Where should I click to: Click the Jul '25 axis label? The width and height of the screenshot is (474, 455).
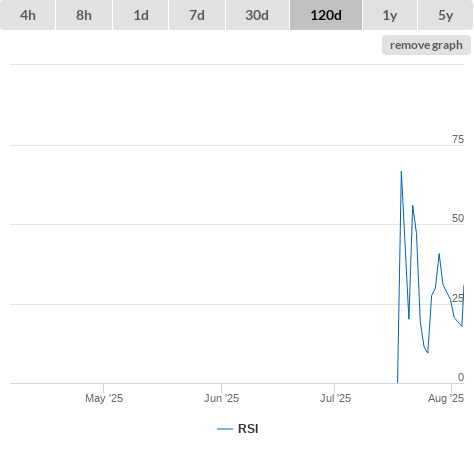[x=335, y=398]
